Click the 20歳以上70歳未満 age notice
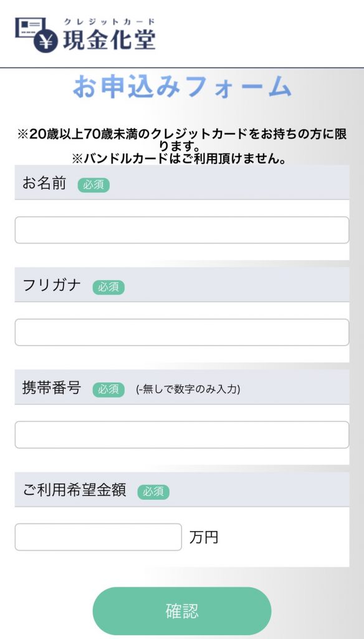This screenshot has width=364, height=639. click(182, 140)
